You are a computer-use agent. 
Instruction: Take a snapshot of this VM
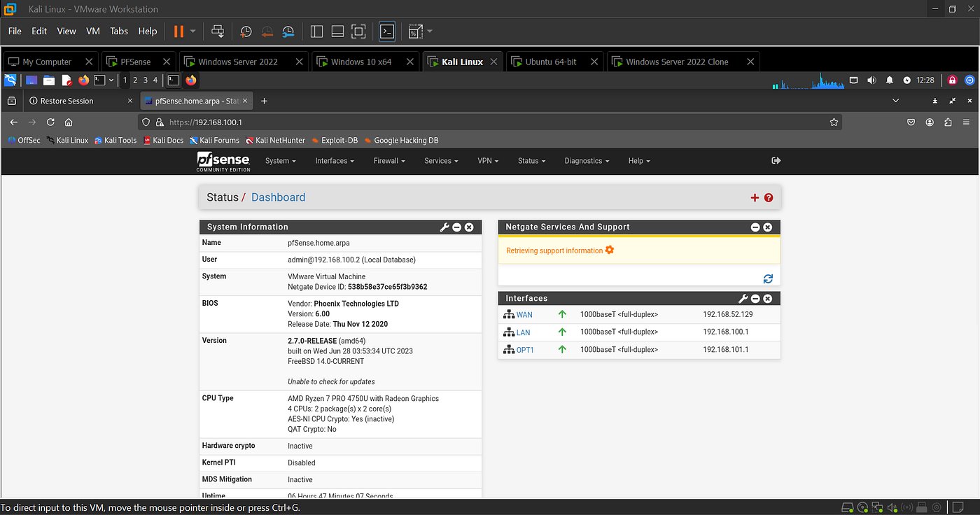coord(246,31)
